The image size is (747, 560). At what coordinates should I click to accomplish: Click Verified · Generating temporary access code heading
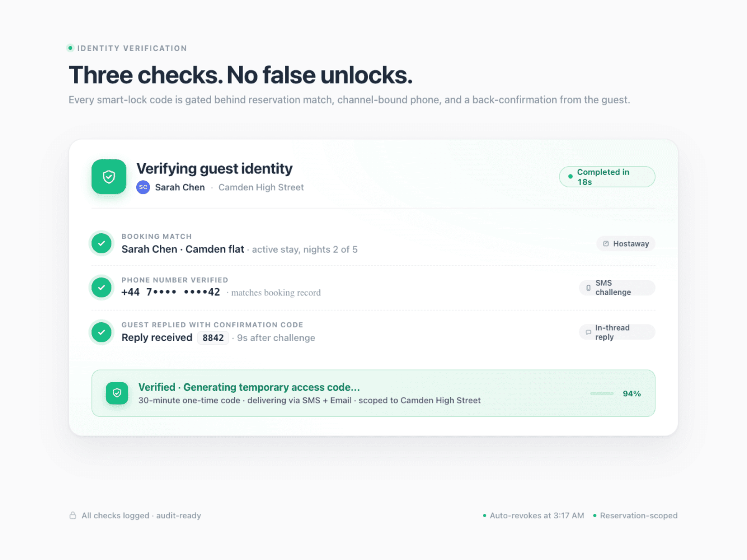[249, 387]
